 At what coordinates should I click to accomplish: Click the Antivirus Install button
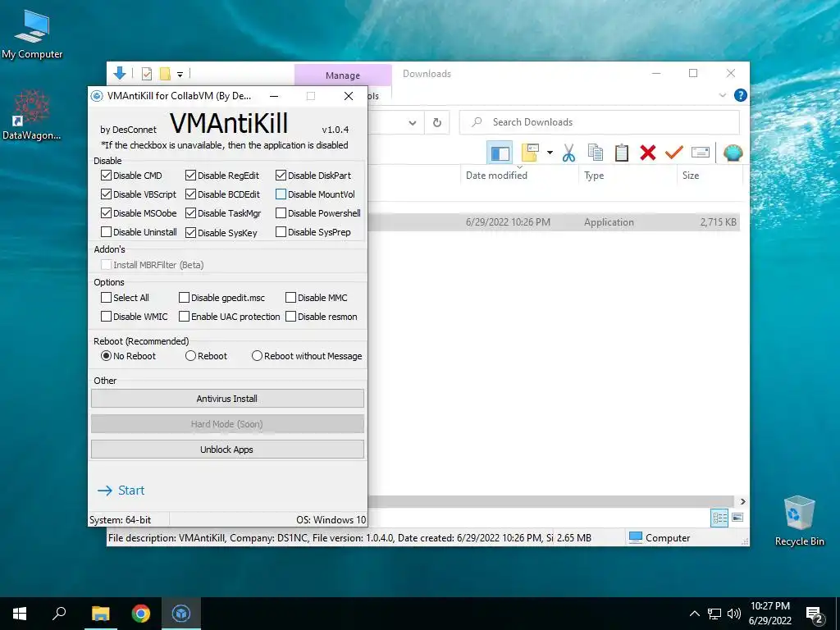(227, 399)
